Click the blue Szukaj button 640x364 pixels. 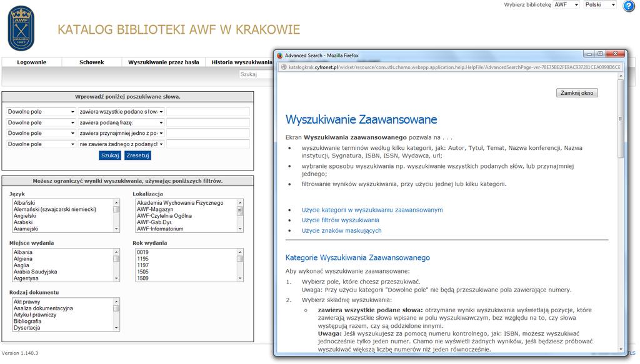pos(110,155)
